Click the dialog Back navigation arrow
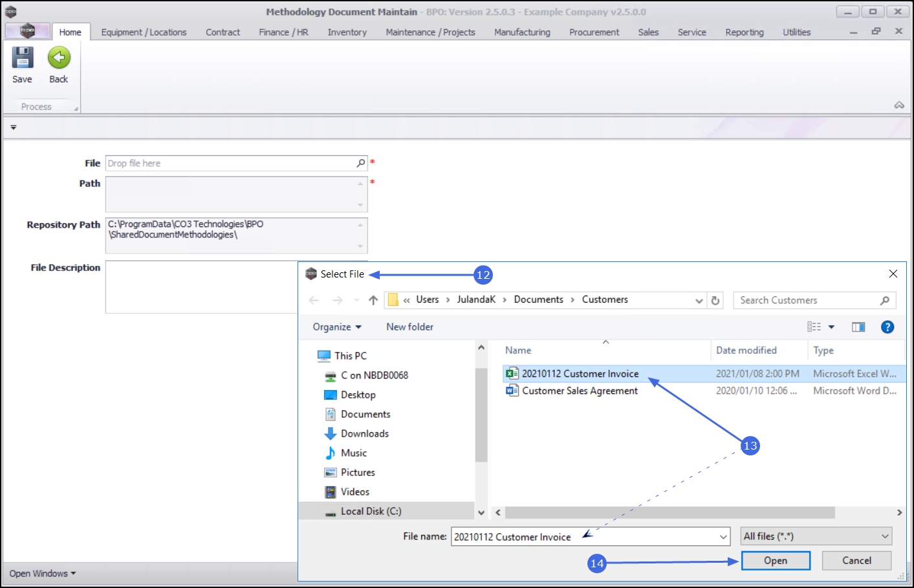The width and height of the screenshot is (914, 588). [x=314, y=300]
